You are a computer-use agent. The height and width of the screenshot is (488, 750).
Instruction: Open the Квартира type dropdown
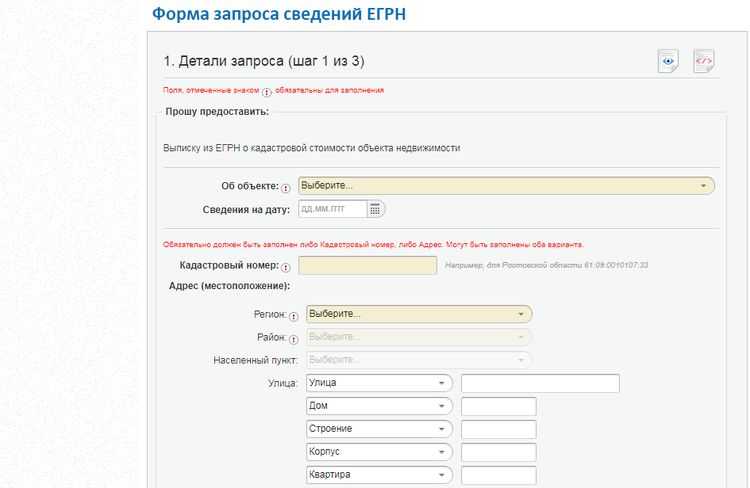pyautogui.click(x=379, y=475)
